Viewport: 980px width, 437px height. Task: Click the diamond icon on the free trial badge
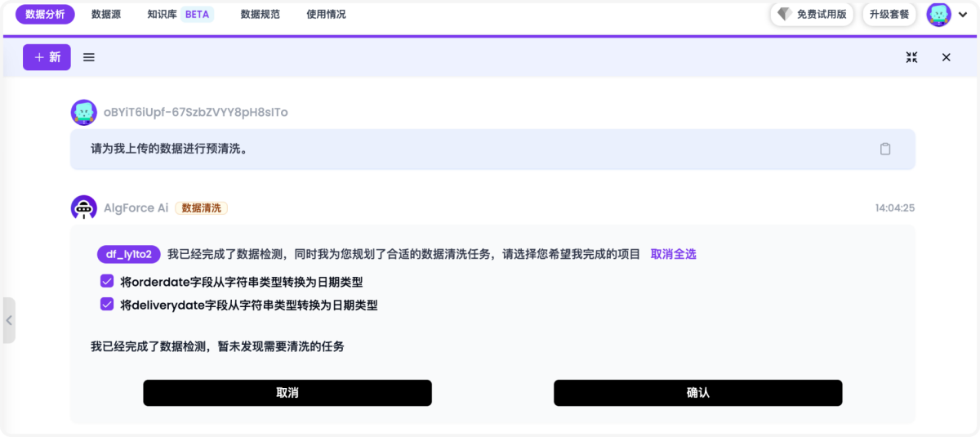coord(784,14)
